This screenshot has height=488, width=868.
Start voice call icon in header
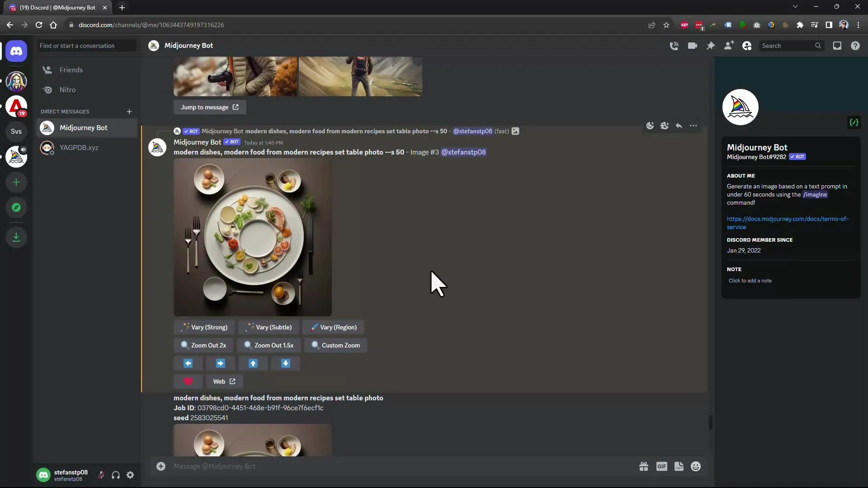[674, 46]
